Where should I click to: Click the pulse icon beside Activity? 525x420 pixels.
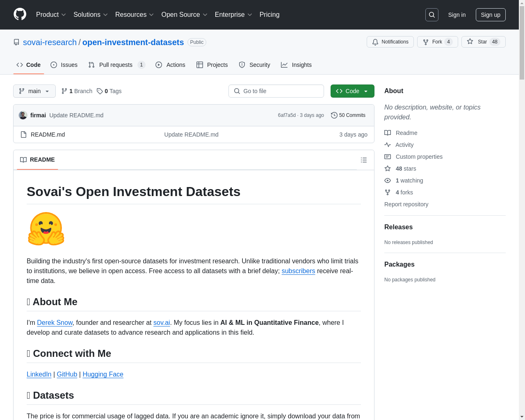click(388, 145)
